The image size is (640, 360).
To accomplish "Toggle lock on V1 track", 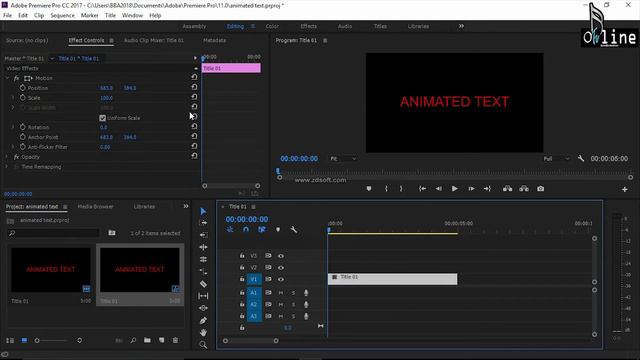I will (x=242, y=279).
